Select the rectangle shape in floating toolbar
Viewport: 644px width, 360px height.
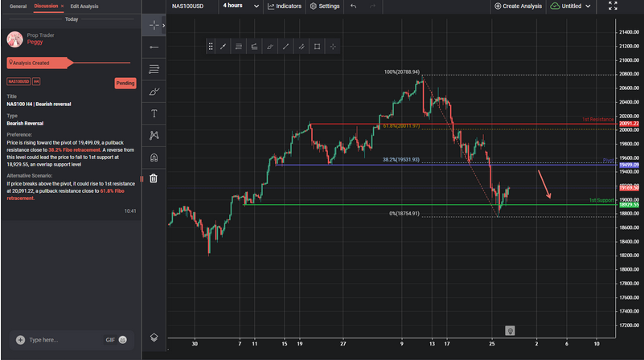coord(317,47)
